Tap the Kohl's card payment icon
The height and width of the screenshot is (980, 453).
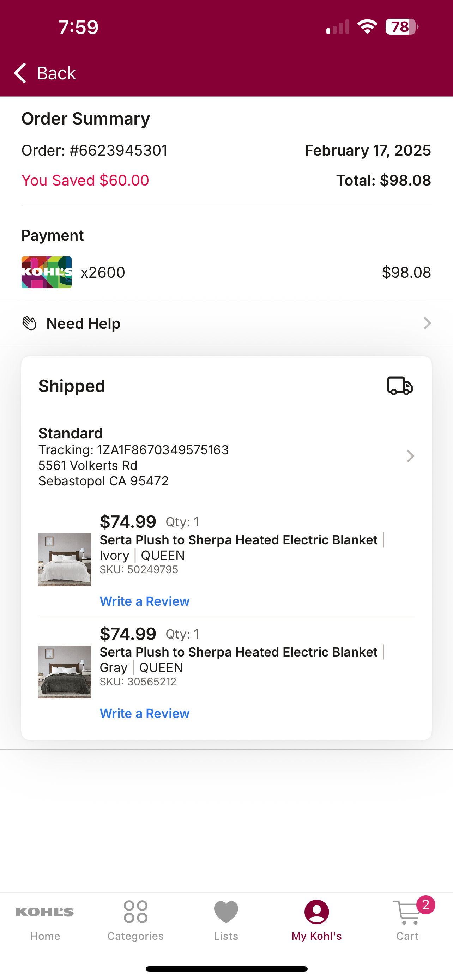47,272
